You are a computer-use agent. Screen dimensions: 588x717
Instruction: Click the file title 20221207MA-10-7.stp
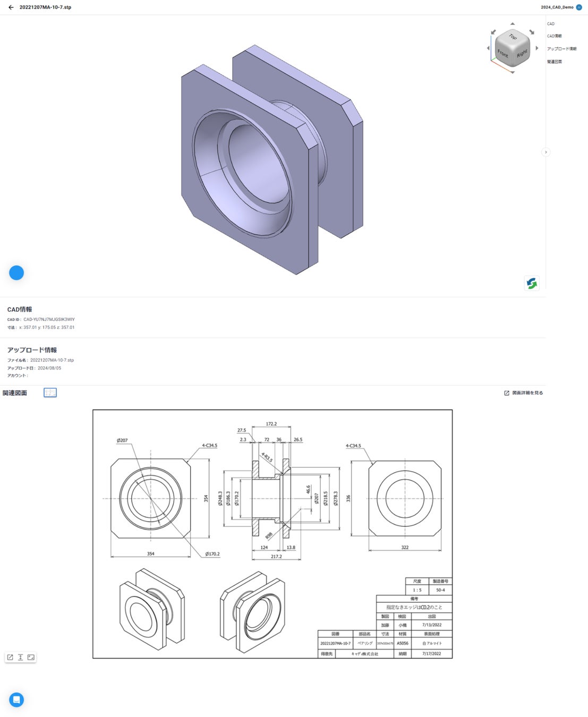pyautogui.click(x=45, y=7)
